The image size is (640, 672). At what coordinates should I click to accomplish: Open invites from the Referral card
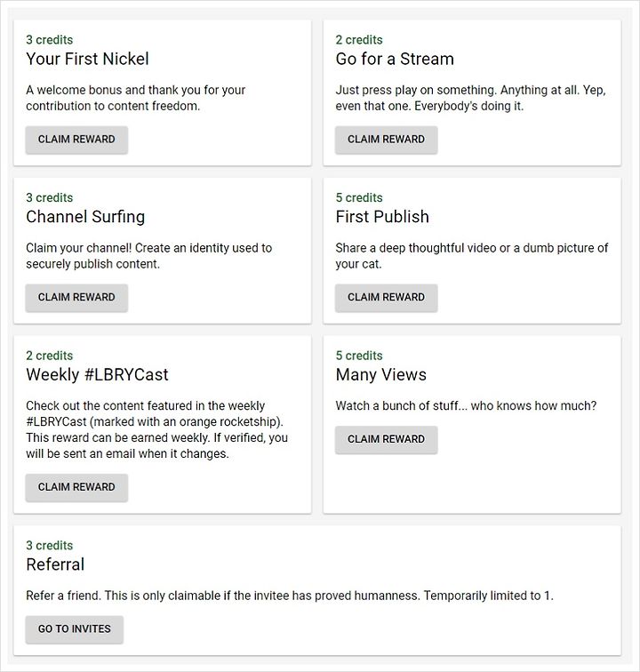point(75,629)
